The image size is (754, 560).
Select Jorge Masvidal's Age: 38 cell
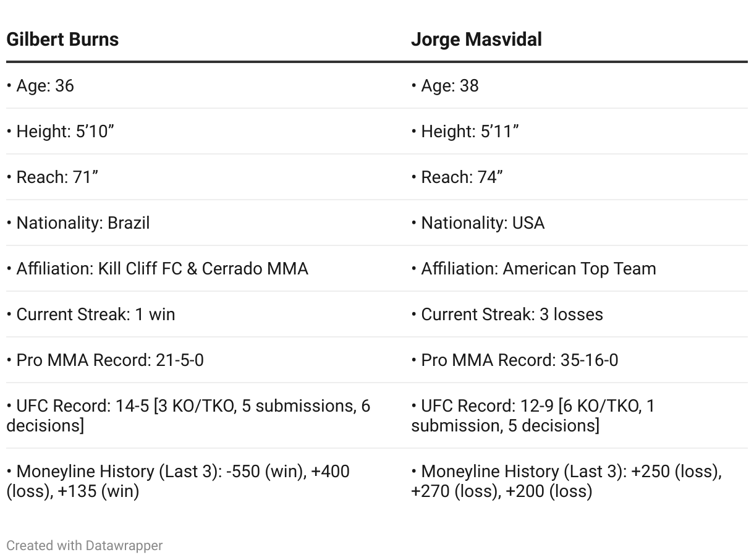pos(579,85)
